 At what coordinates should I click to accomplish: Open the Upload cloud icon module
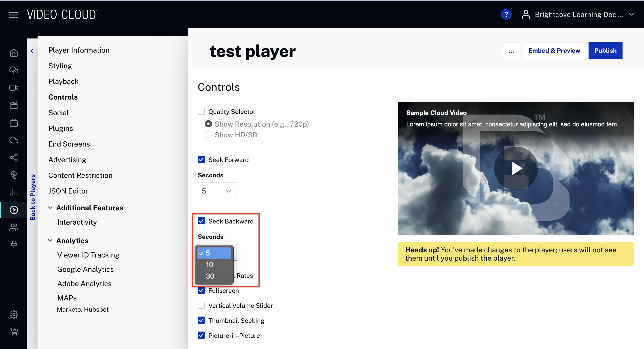[14, 70]
